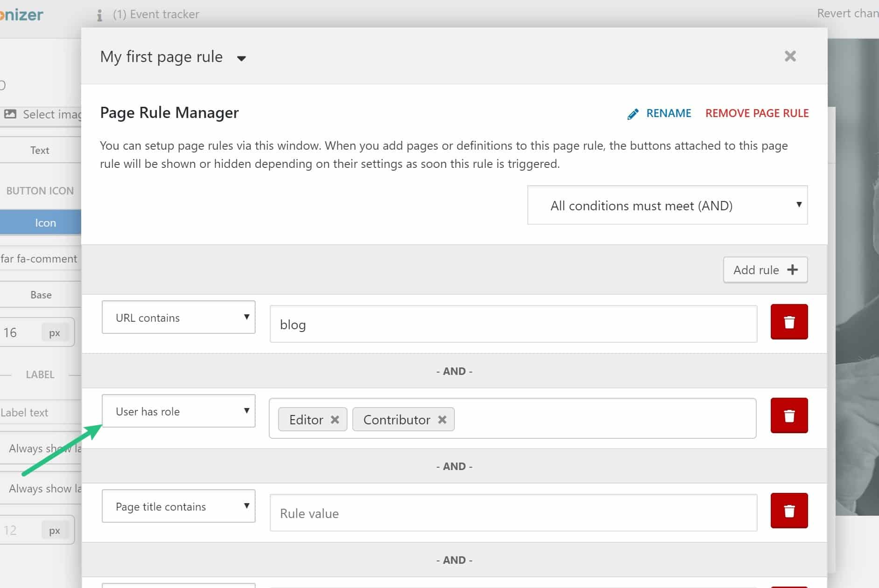
Task: Click the Label text input
Action: click(41, 413)
